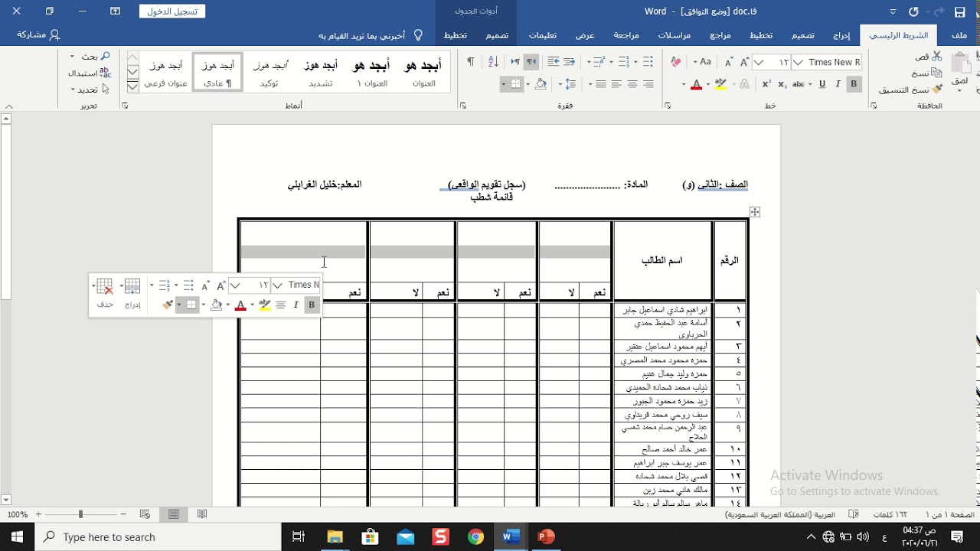Toggle Superscript (x²) formatting

point(766,84)
